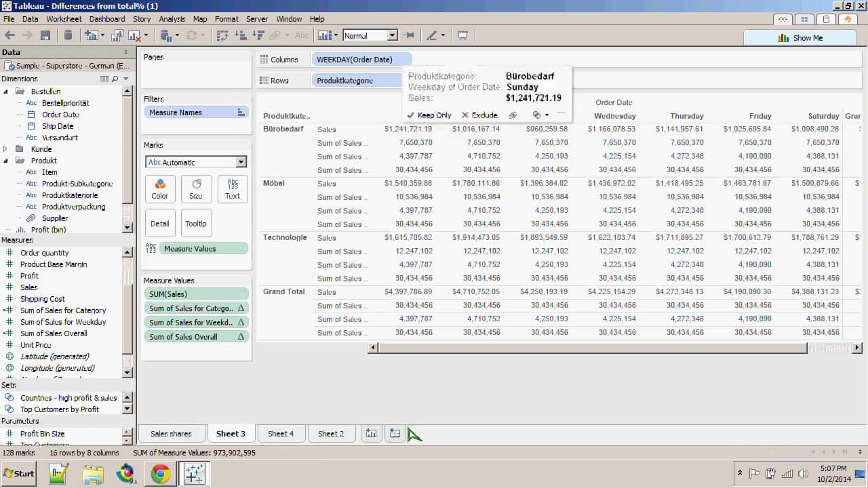Click the group paperclip icon in tooltip
This screenshot has width=868, height=488.
point(513,115)
